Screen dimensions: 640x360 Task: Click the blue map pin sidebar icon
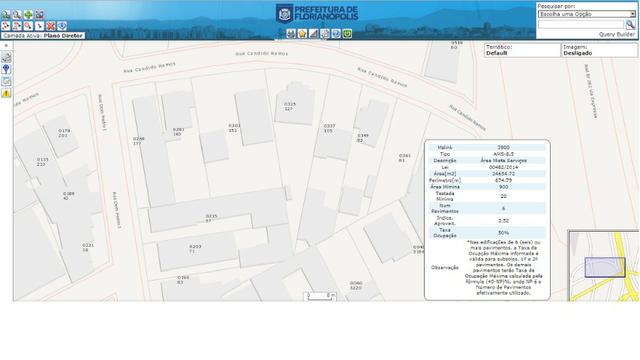[6, 69]
